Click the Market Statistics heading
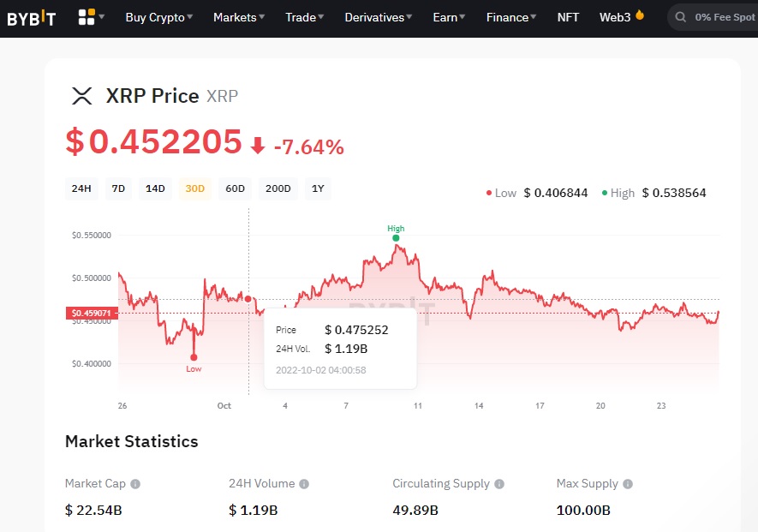This screenshot has width=758, height=532. 132,441
